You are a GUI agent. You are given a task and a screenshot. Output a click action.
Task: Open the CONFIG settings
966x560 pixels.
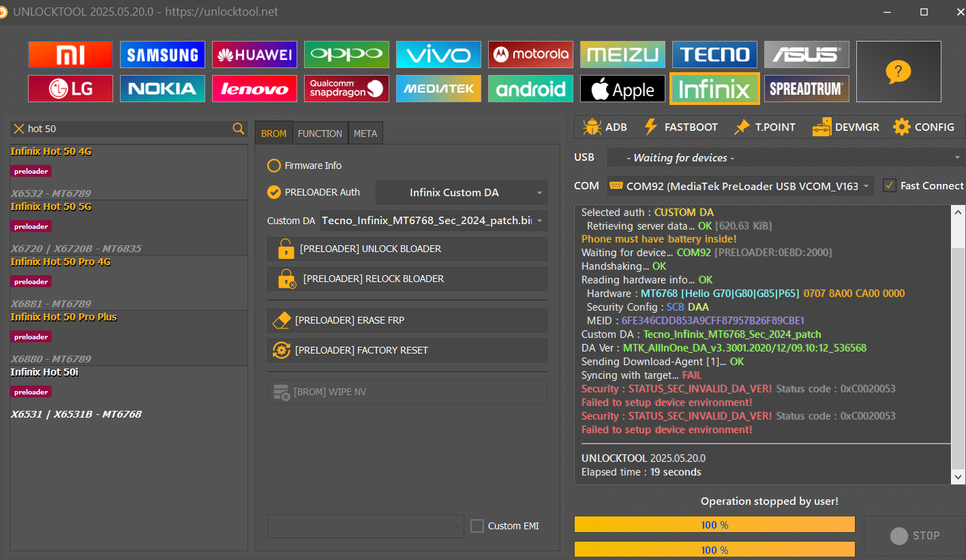924,127
